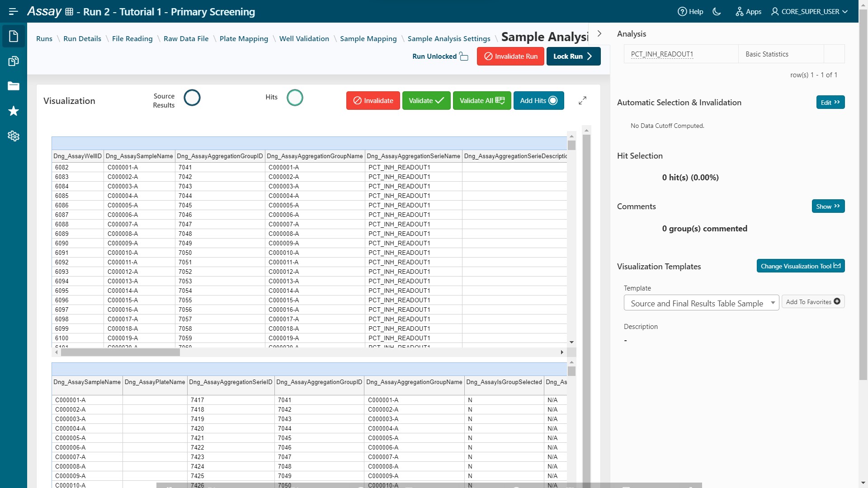Screen dimensions: 868x488
Task: Click Dng_AssayIsGroupSelected column header
Action: [x=504, y=382]
